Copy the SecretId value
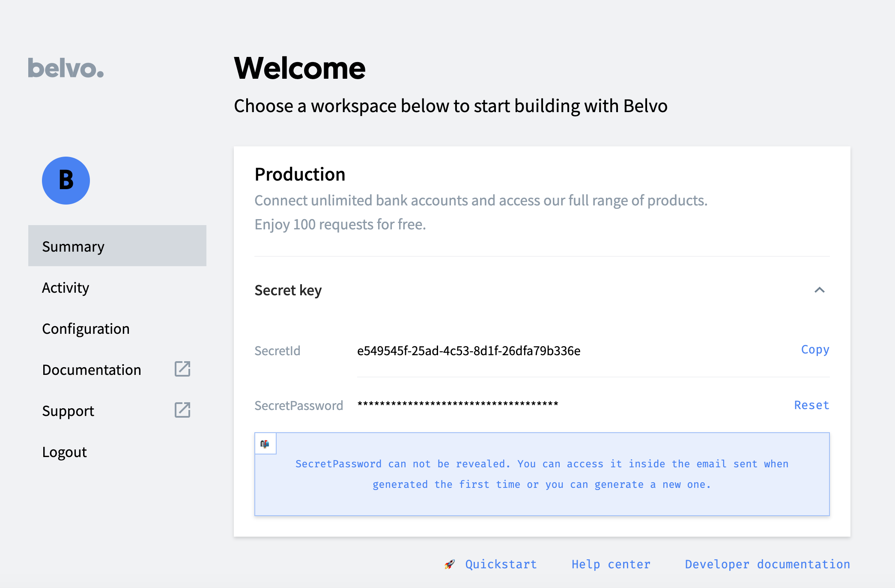Screen dimensions: 895x588 tap(815, 350)
